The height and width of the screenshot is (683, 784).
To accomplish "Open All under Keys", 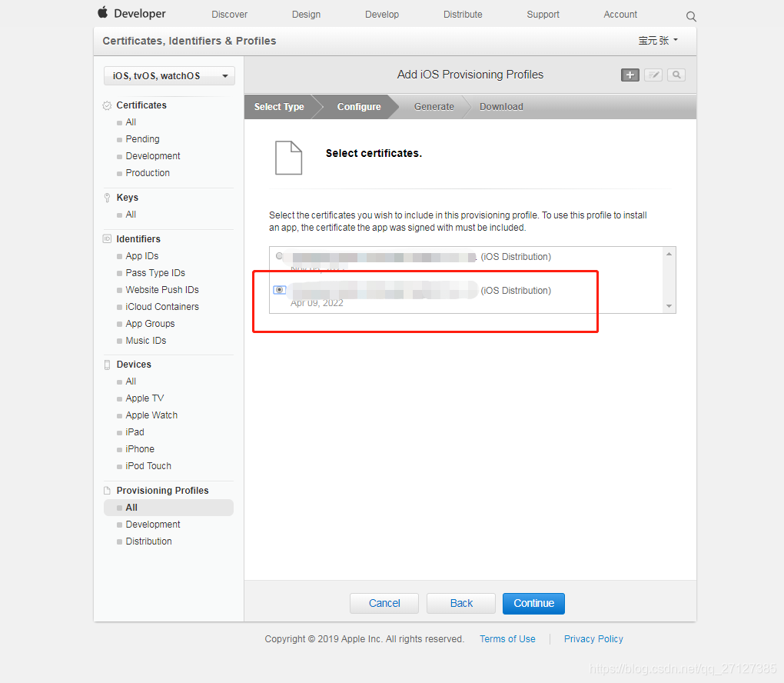I will tap(131, 215).
